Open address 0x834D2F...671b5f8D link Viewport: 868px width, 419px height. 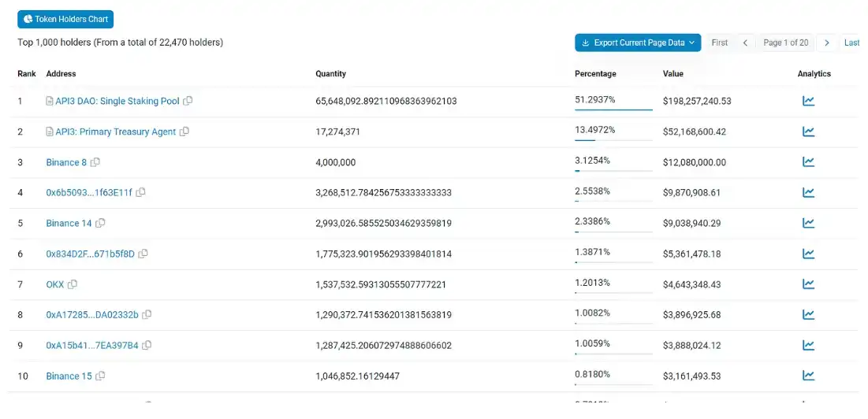pyautogui.click(x=90, y=254)
